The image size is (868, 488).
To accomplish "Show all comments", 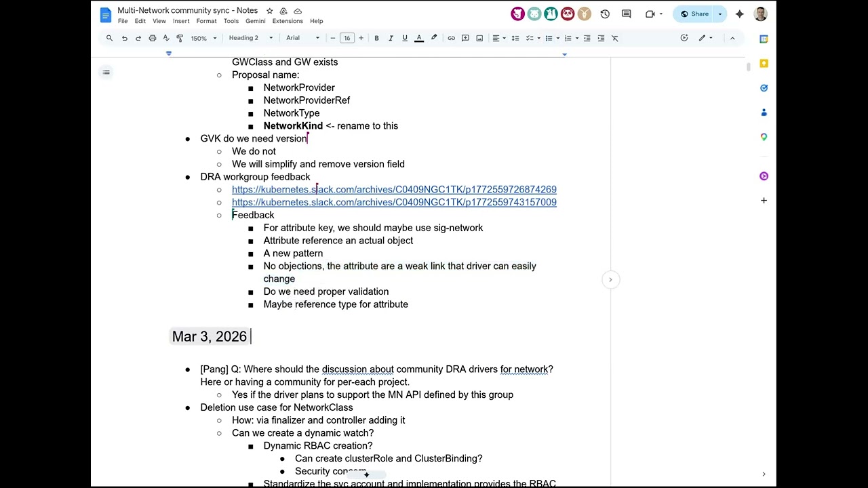I will [627, 14].
